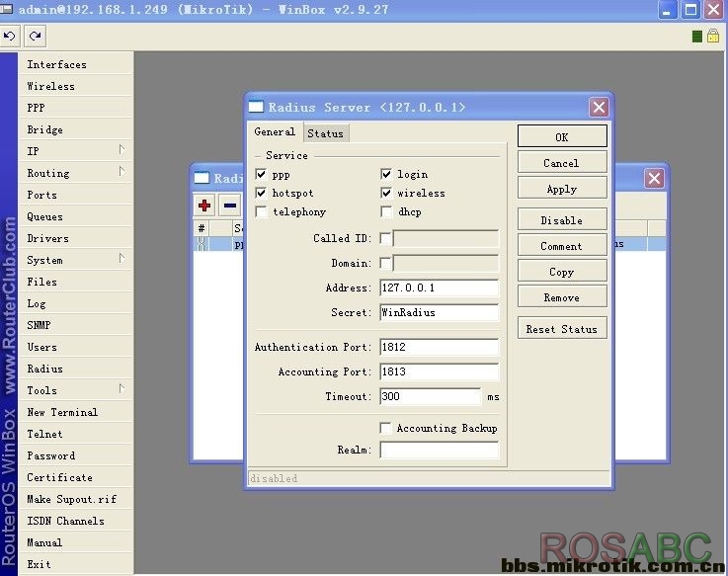Toggle the ppp service checkbox

pyautogui.click(x=261, y=174)
